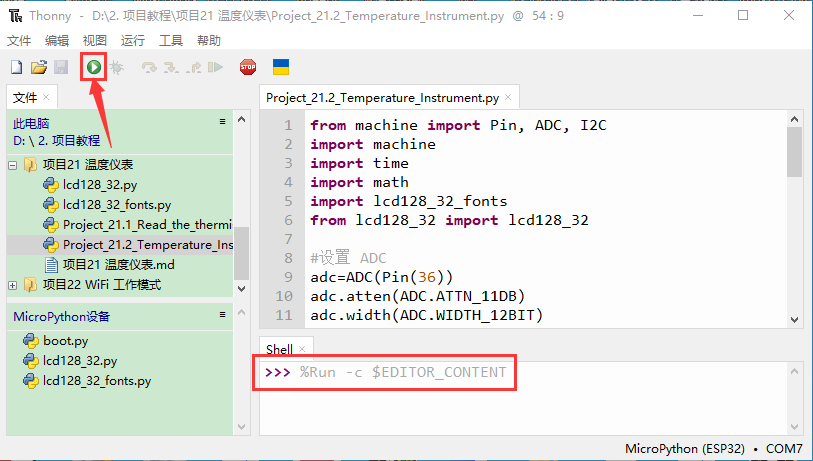Image resolution: width=813 pixels, height=461 pixels.
Task: Open the 此电脑 panel hamburger menu
Action: tap(223, 121)
